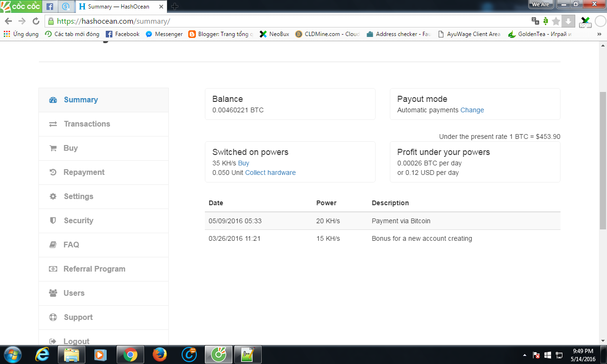607x364 pixels.
Task: Open the CLDMine.com bookmark
Action: pyautogui.click(x=327, y=34)
